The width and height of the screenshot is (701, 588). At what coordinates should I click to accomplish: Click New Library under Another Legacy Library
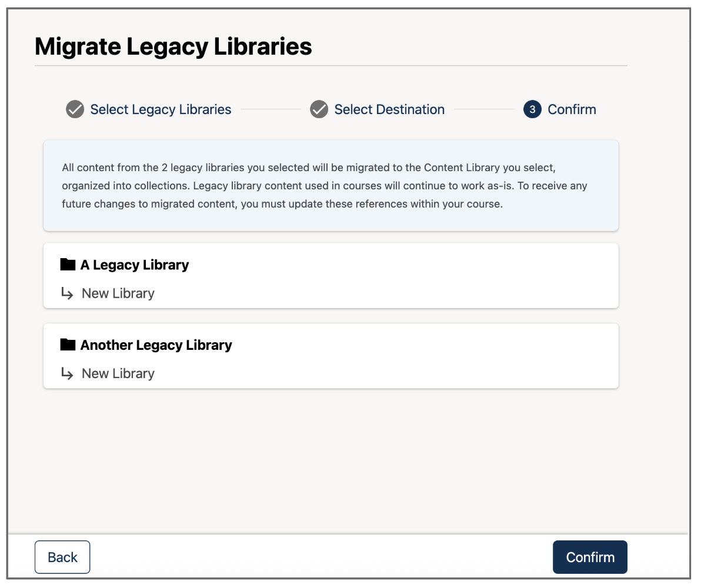pos(118,373)
